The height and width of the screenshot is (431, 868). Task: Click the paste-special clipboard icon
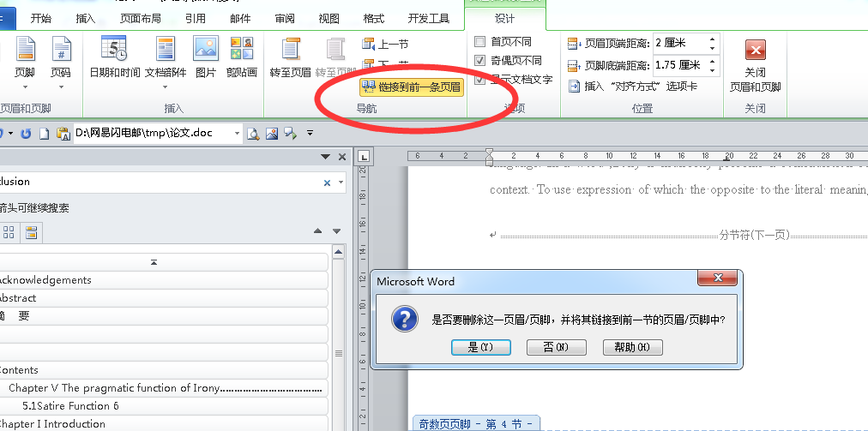(x=63, y=134)
